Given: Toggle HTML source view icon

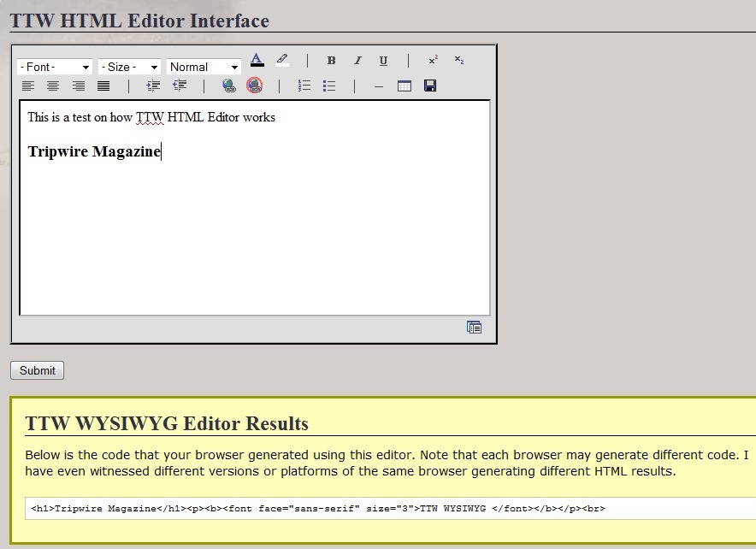Looking at the screenshot, I should tap(474, 328).
